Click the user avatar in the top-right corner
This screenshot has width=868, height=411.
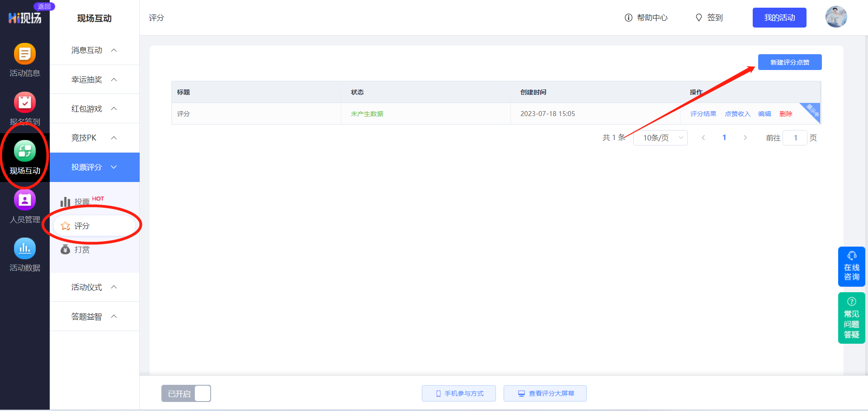836,17
